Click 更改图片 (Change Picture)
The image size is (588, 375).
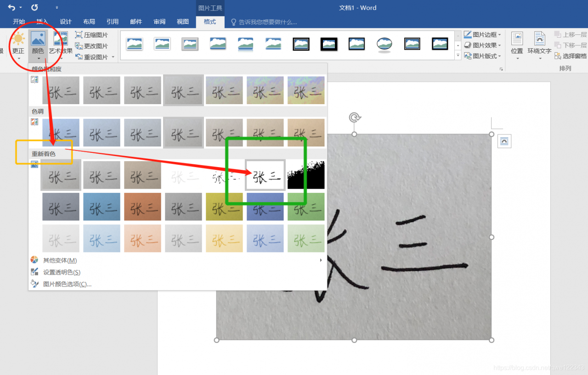[91, 46]
